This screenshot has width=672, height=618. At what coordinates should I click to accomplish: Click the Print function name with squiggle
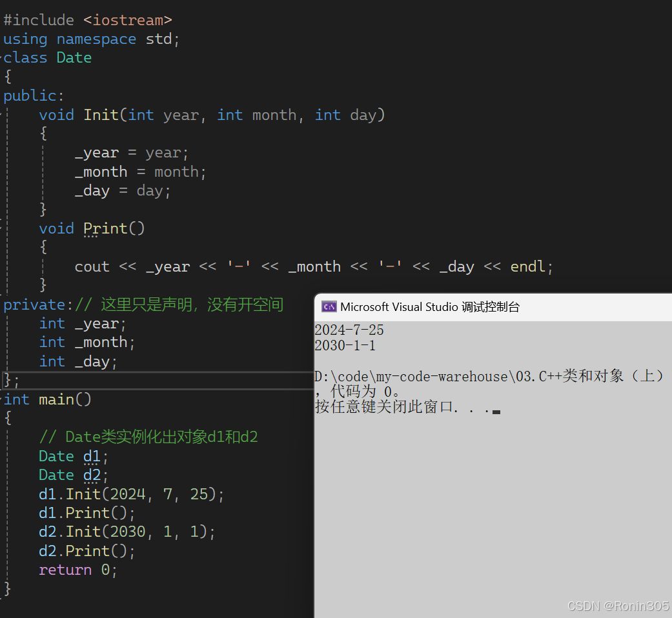[105, 229]
